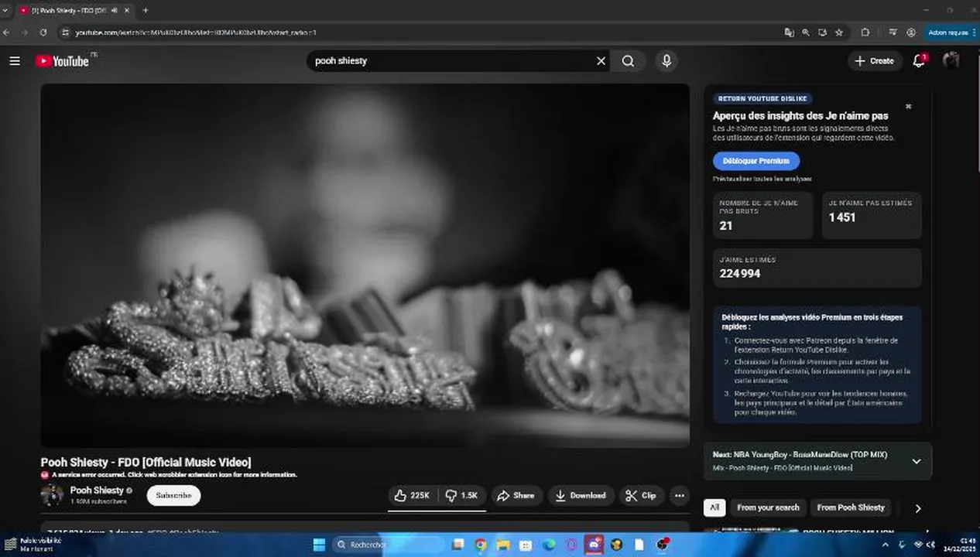This screenshot has height=557, width=980.
Task: Click the taskbar Rechercher search box
Action: point(389,545)
